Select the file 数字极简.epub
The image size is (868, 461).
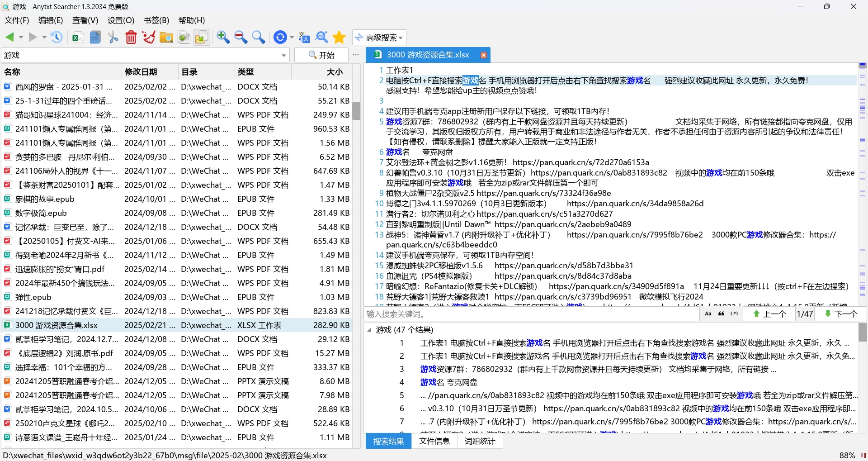point(176,213)
